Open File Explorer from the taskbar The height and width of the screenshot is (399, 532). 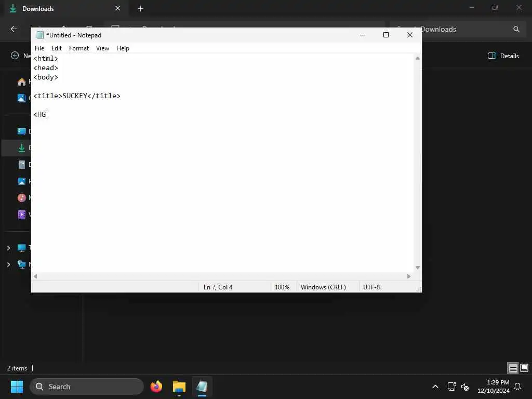click(x=179, y=387)
